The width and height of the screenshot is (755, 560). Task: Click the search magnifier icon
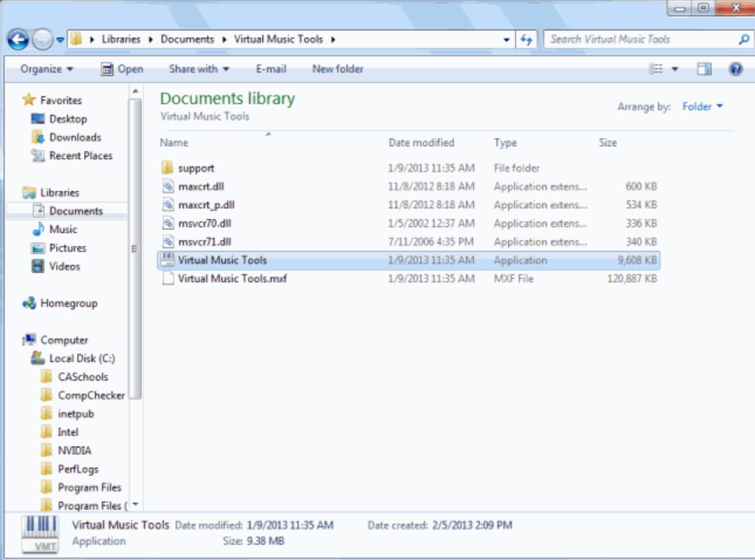click(x=743, y=39)
